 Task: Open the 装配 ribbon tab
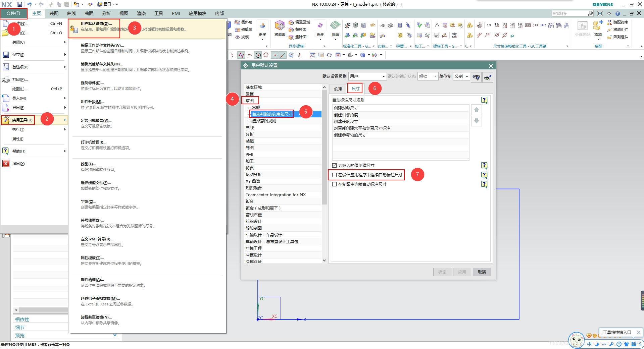coord(54,13)
